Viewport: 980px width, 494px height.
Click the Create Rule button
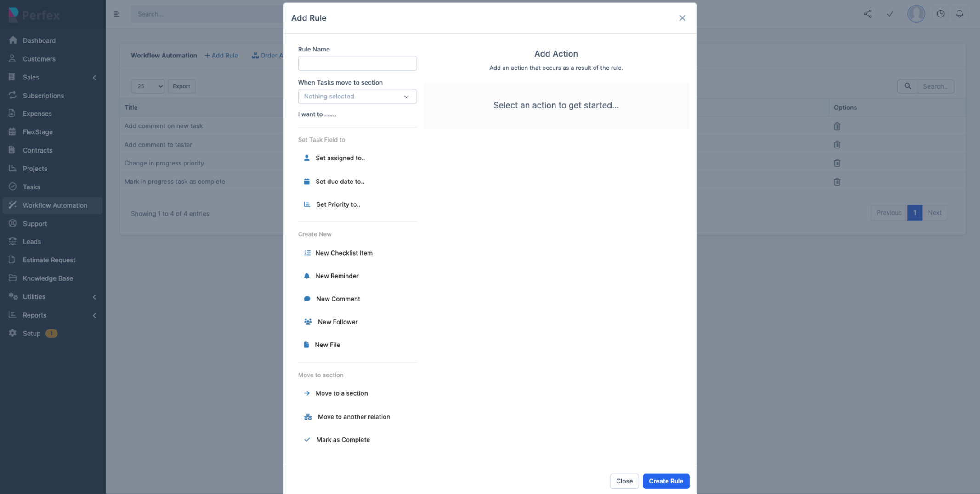click(x=666, y=481)
